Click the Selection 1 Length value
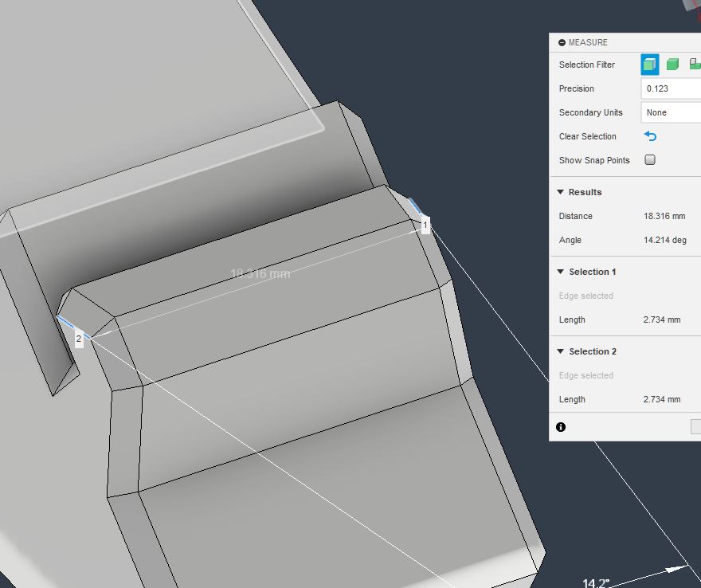 tap(662, 319)
